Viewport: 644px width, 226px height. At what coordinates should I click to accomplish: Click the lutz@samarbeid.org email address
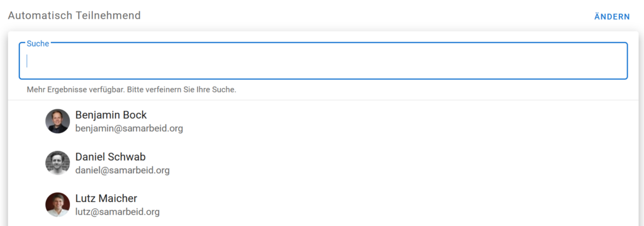pyautogui.click(x=118, y=212)
